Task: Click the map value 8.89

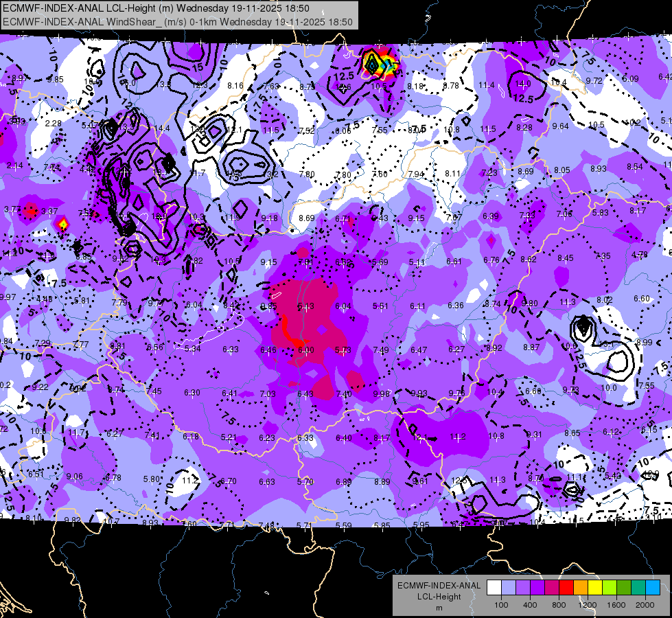Action: pos(382,481)
